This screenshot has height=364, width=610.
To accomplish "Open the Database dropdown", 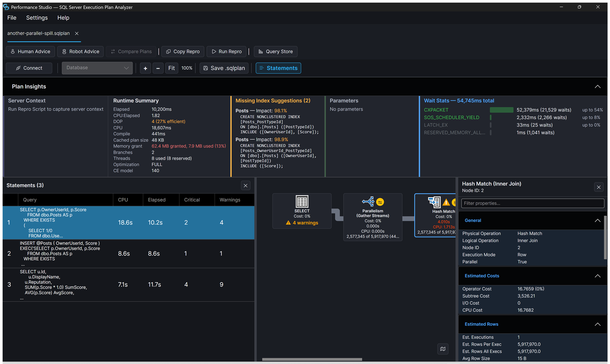I will tap(97, 68).
